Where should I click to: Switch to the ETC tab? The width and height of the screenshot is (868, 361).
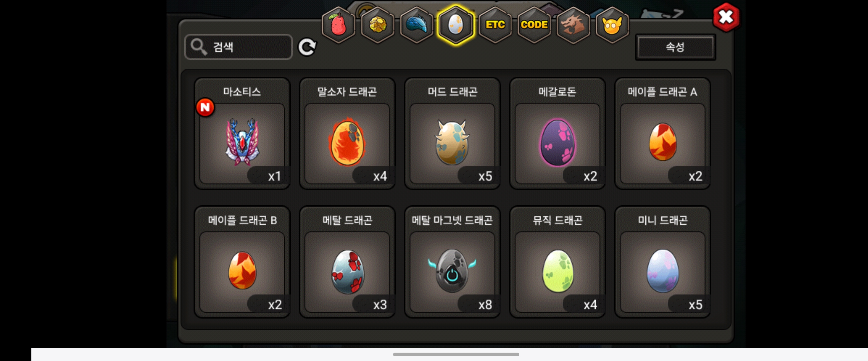495,25
